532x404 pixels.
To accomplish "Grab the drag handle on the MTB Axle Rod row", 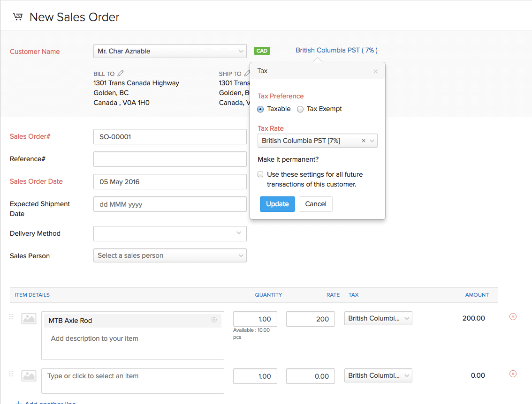I will click(11, 316).
